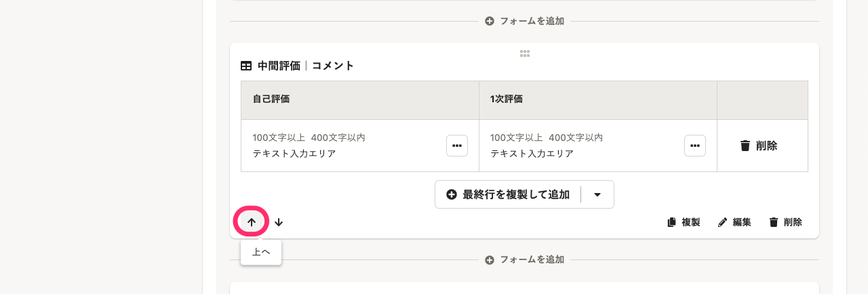Click 最終行を複製して追加 button
Viewport: 868px width, 294px height.
pos(508,194)
